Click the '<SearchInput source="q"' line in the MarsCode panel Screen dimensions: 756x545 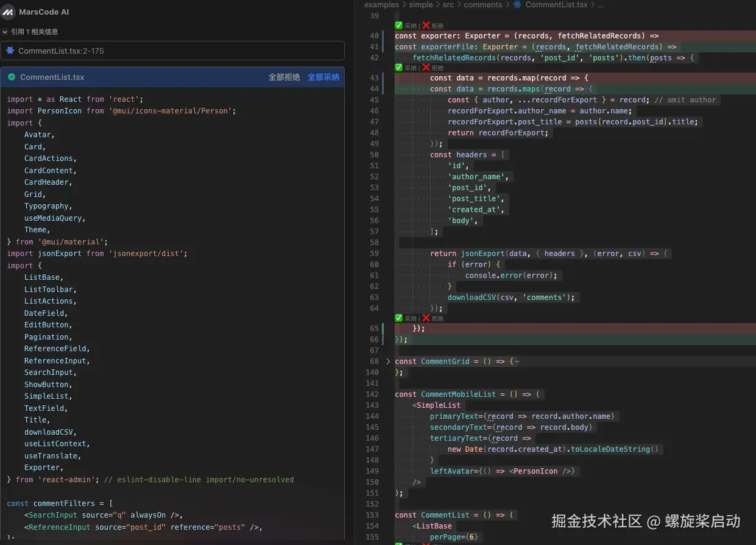[104, 515]
